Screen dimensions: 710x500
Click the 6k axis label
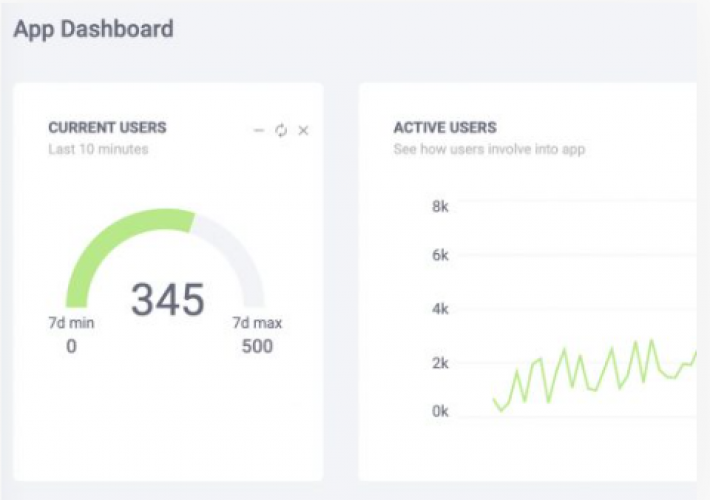pos(441,255)
